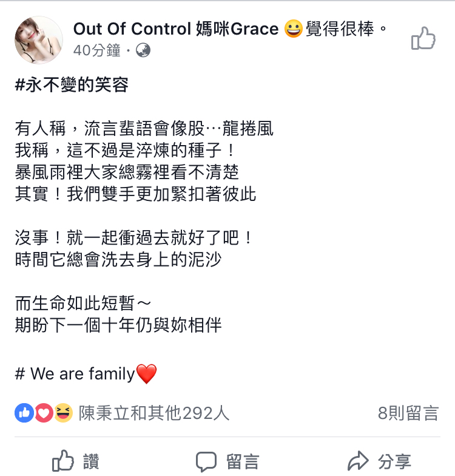Open the profile picture of the post author
The width and height of the screenshot is (455, 476).
click(x=39, y=40)
